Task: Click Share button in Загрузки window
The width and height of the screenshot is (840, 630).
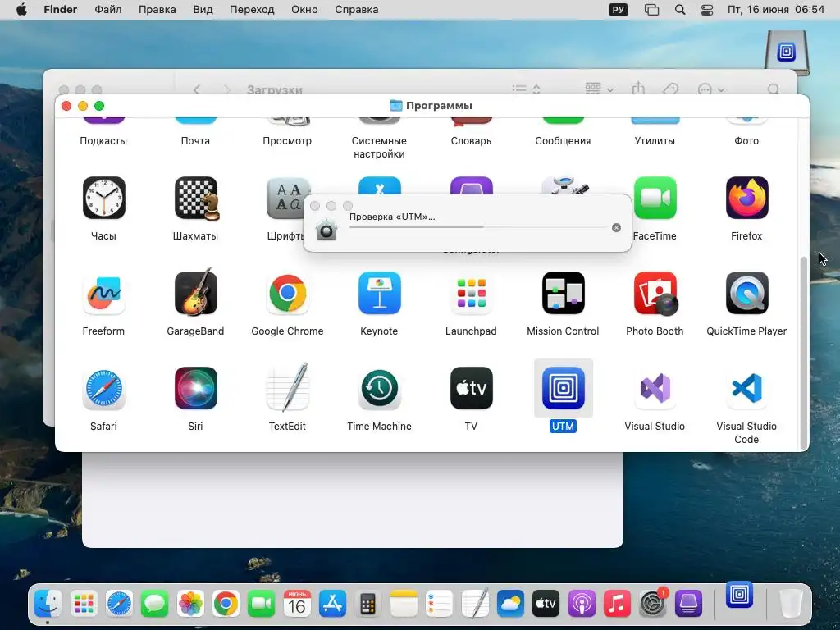Action: point(638,89)
